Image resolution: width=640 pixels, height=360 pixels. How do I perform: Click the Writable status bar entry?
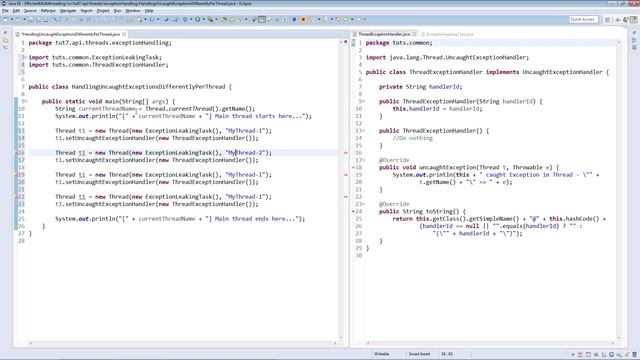[x=382, y=354]
